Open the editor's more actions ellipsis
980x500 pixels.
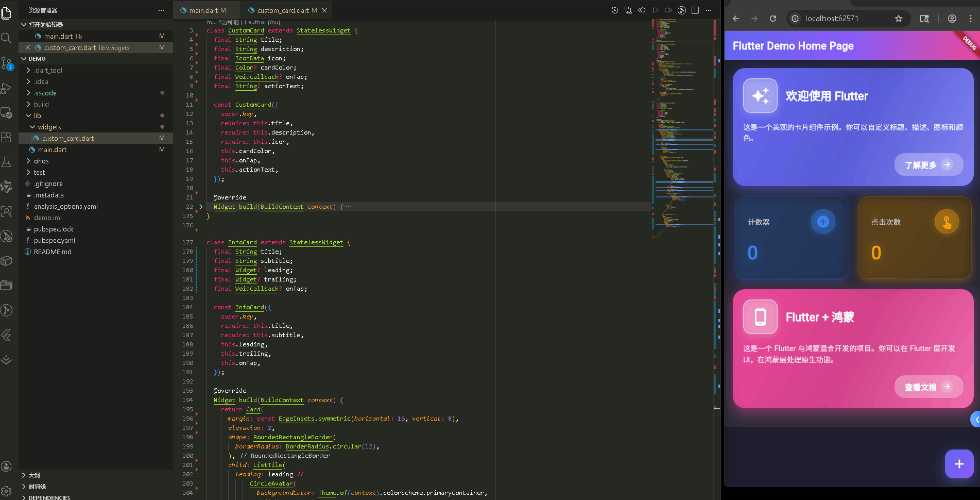709,10
